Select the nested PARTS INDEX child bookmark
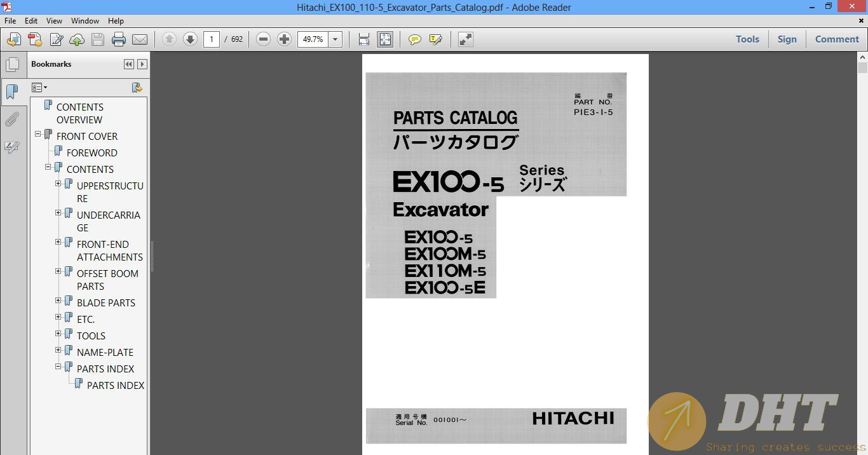 (x=116, y=385)
